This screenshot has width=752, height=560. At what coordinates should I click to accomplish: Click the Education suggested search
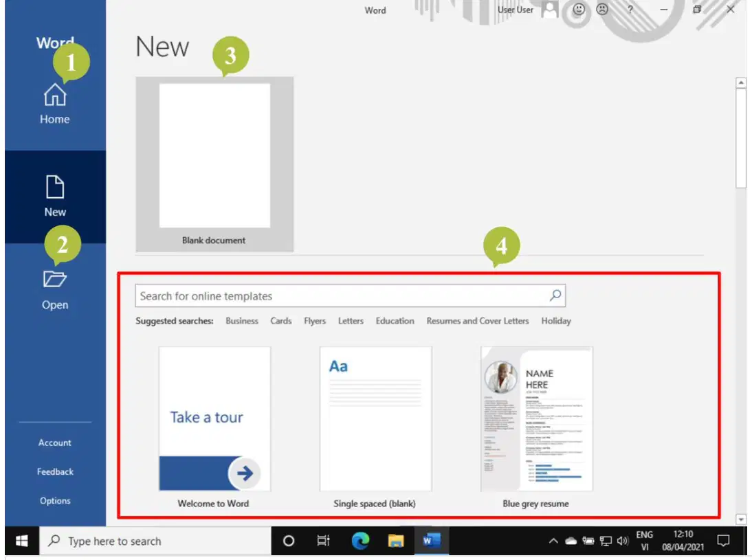(395, 321)
